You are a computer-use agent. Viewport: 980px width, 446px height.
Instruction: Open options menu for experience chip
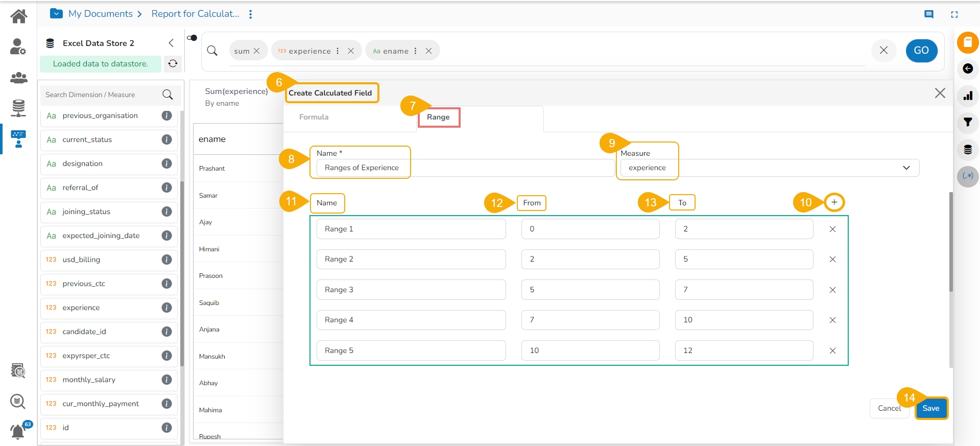pos(338,51)
